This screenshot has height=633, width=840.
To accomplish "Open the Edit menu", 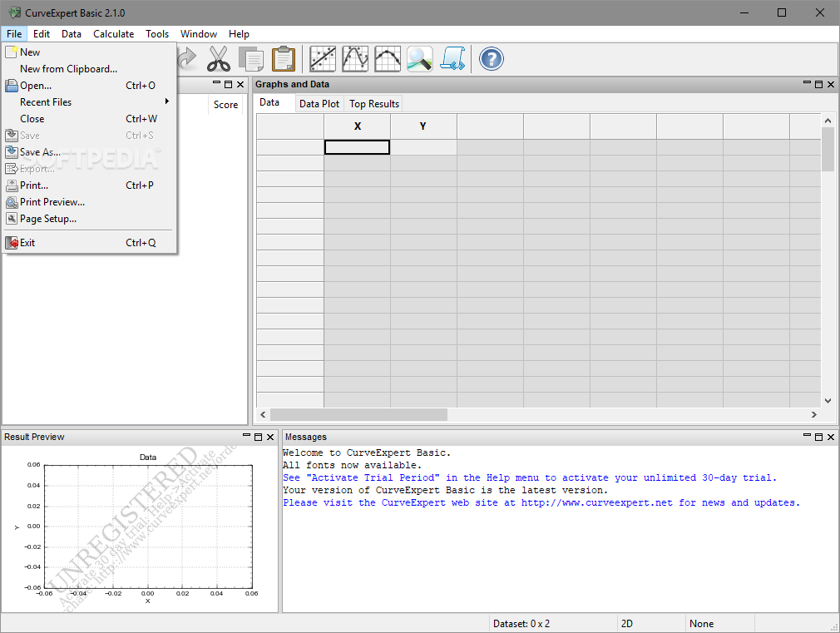I will (x=42, y=34).
